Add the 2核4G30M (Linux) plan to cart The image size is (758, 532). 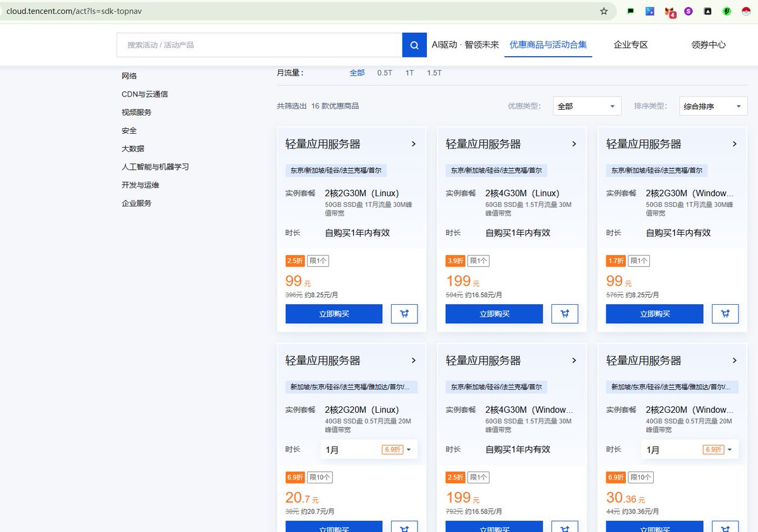(x=565, y=314)
